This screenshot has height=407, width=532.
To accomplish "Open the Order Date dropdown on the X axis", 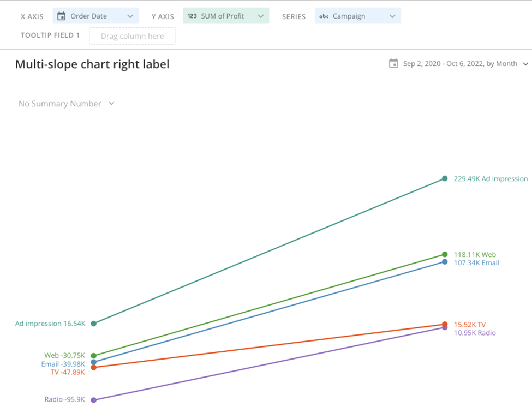I will click(130, 16).
